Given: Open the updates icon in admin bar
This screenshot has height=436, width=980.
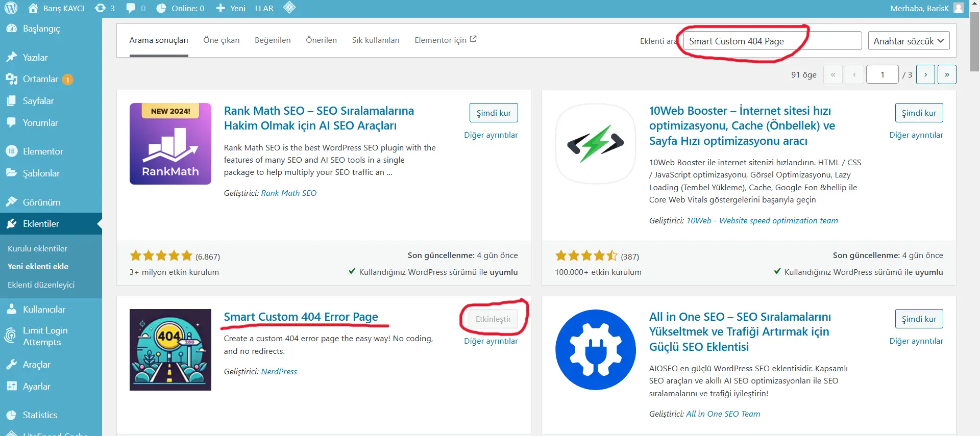Looking at the screenshot, I should 101,8.
